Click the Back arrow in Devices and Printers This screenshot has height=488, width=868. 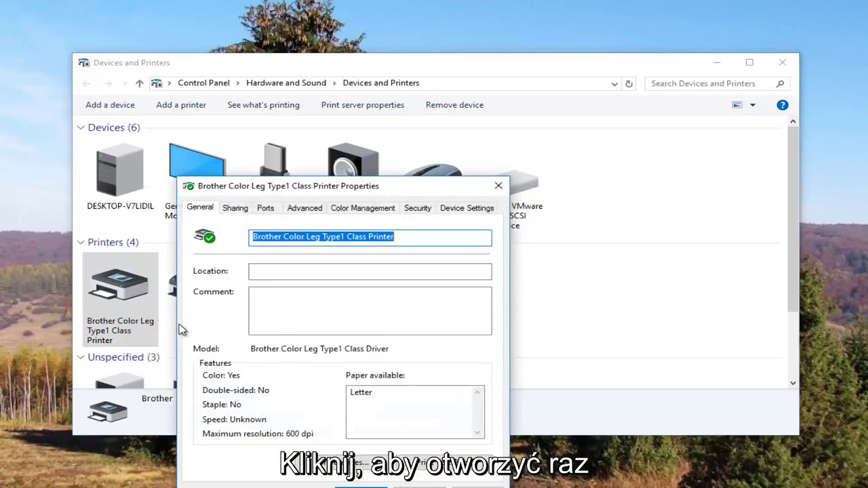[x=86, y=83]
